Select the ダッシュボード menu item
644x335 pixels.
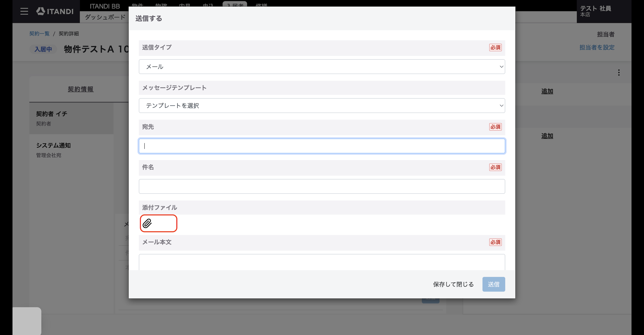tap(105, 17)
